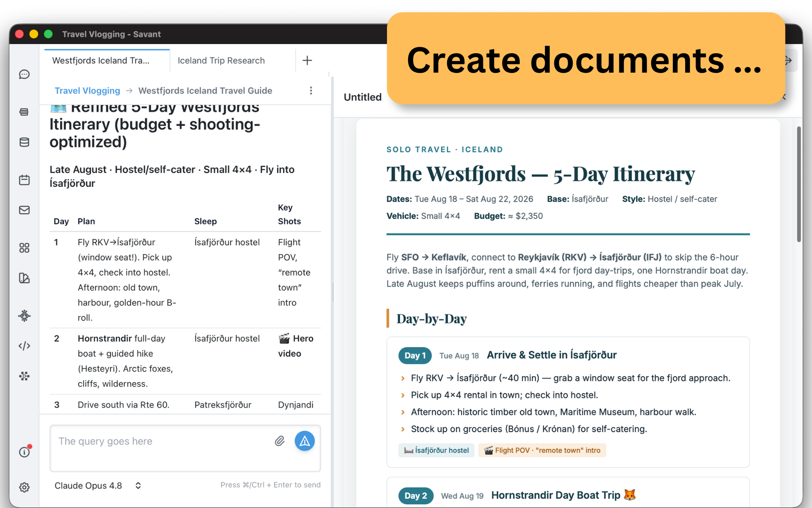Click the Key Shots column header

coord(289,214)
